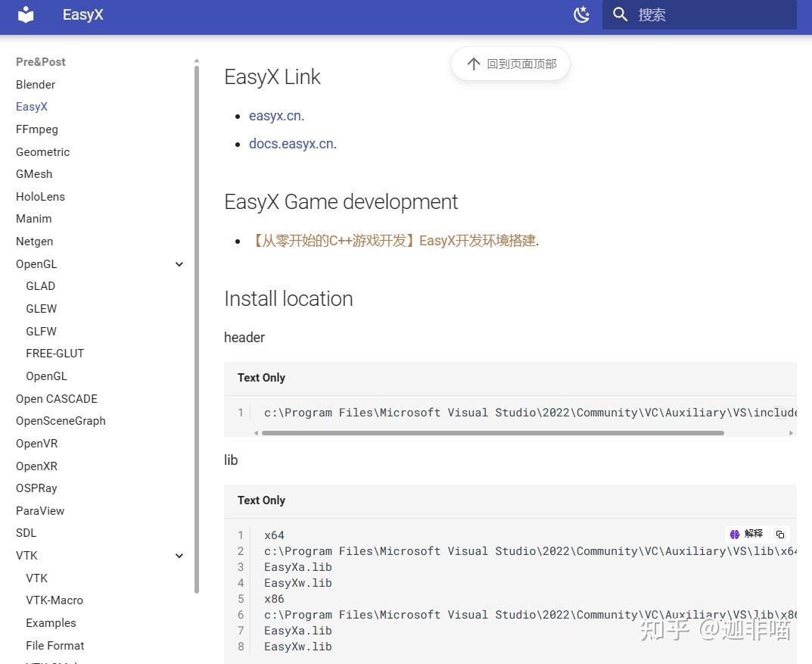Go to the SDL page
Screen dimensions: 812x664
coord(26,533)
